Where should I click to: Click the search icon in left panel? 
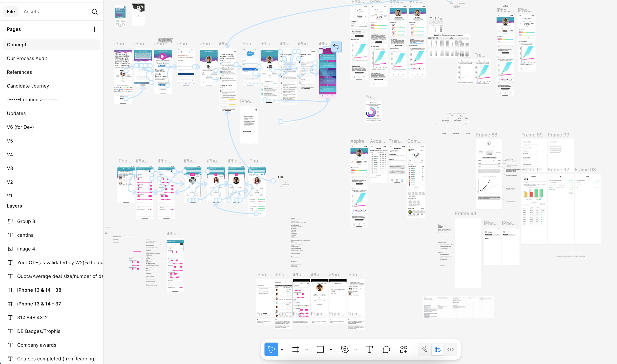click(95, 12)
